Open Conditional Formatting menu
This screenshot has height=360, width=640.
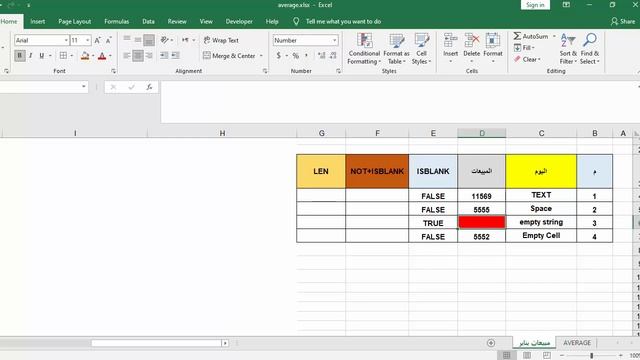[x=364, y=49]
